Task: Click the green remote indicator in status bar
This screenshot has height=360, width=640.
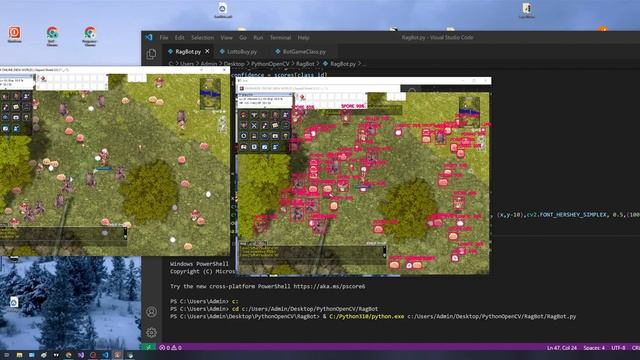Action: click(x=149, y=347)
